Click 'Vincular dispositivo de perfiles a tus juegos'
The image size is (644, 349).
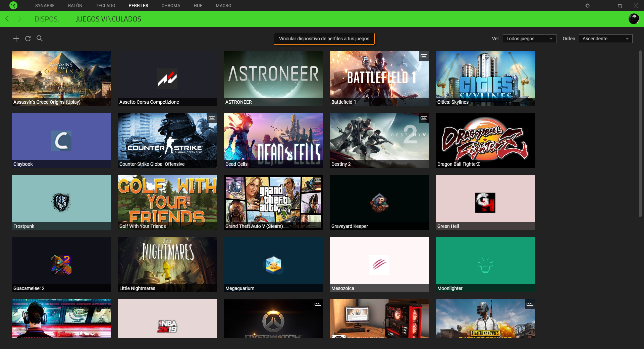(x=324, y=39)
